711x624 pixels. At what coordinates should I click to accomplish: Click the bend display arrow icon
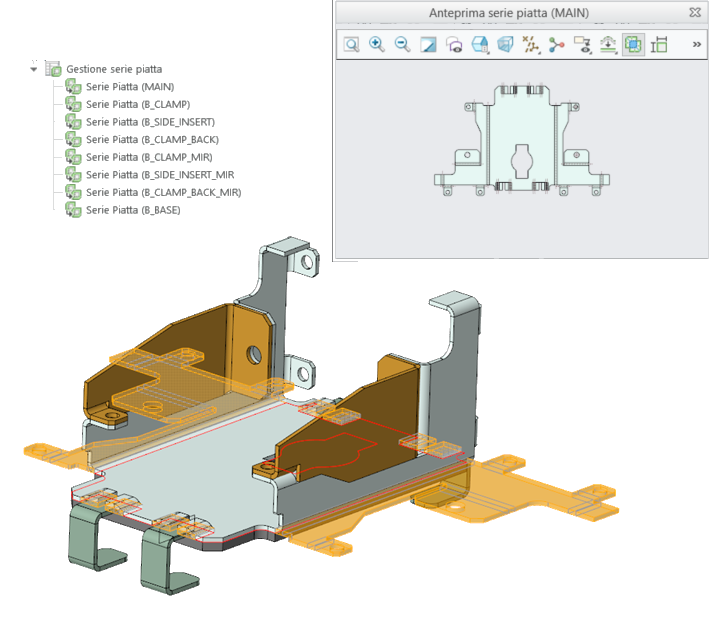click(608, 44)
